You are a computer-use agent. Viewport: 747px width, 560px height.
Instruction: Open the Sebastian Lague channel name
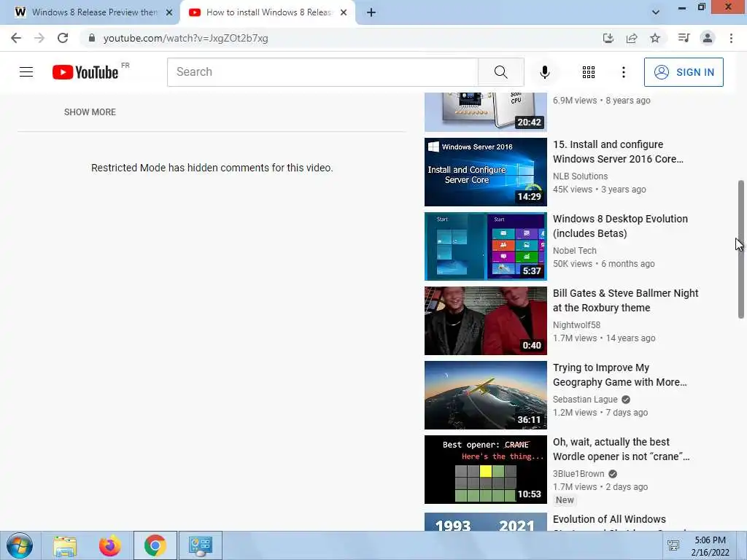[585, 399]
